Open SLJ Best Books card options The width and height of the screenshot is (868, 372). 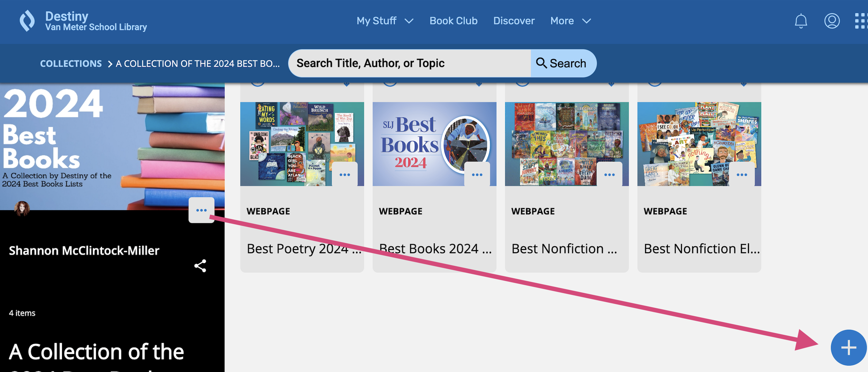[477, 174]
